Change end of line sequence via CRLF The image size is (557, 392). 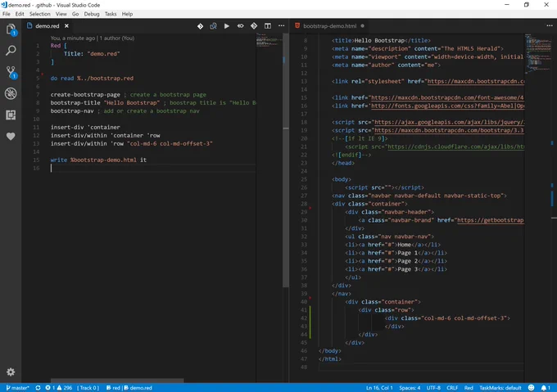452,388
